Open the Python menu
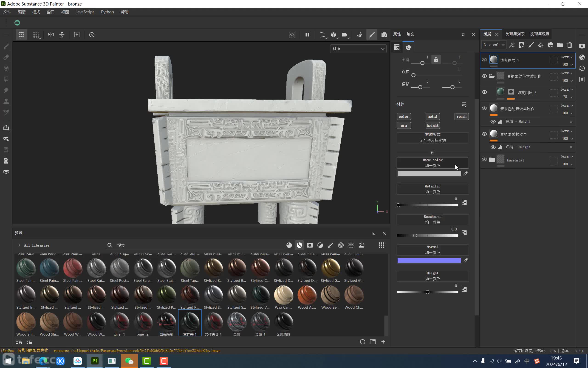 [x=107, y=12]
